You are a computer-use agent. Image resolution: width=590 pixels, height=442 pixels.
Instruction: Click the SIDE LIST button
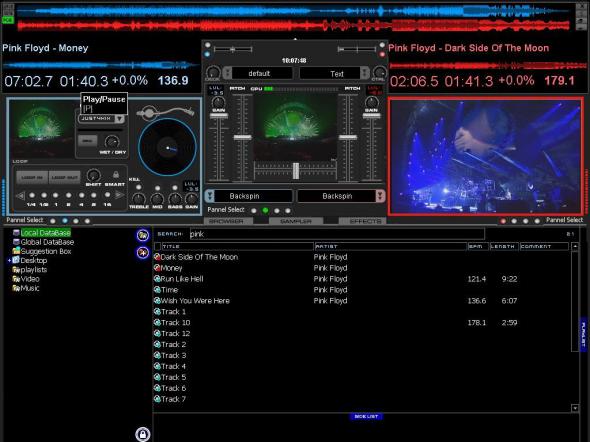[x=366, y=416]
